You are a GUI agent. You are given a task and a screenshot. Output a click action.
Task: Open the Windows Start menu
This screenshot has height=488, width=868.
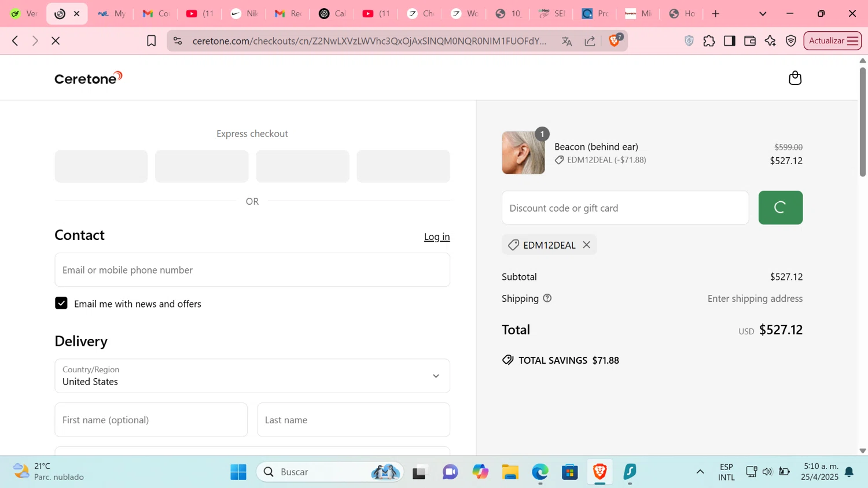pyautogui.click(x=238, y=472)
